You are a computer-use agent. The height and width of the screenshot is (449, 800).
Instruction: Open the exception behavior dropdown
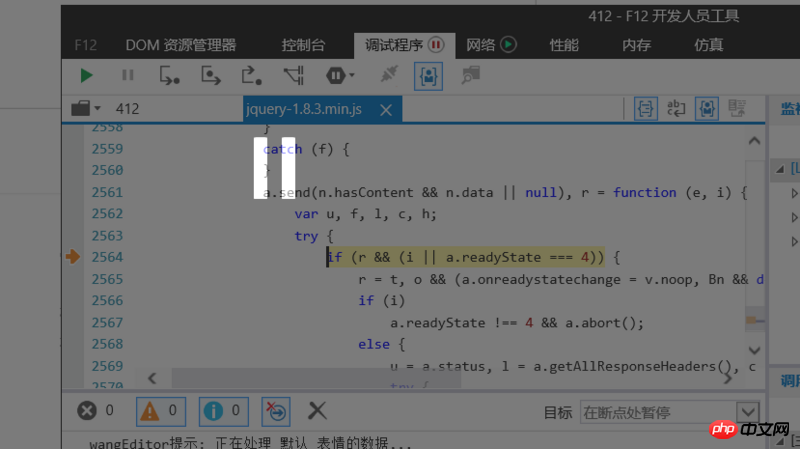coord(339,75)
